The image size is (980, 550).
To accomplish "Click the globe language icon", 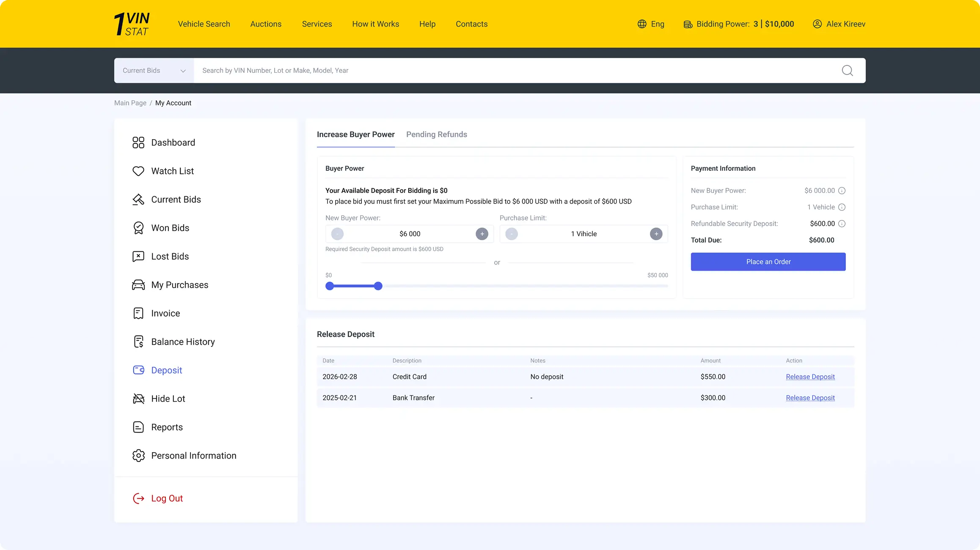I will click(642, 24).
